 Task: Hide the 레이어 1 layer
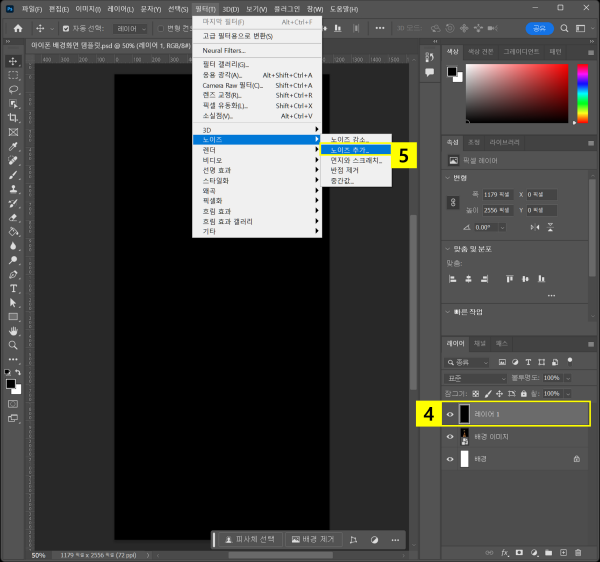click(x=450, y=414)
